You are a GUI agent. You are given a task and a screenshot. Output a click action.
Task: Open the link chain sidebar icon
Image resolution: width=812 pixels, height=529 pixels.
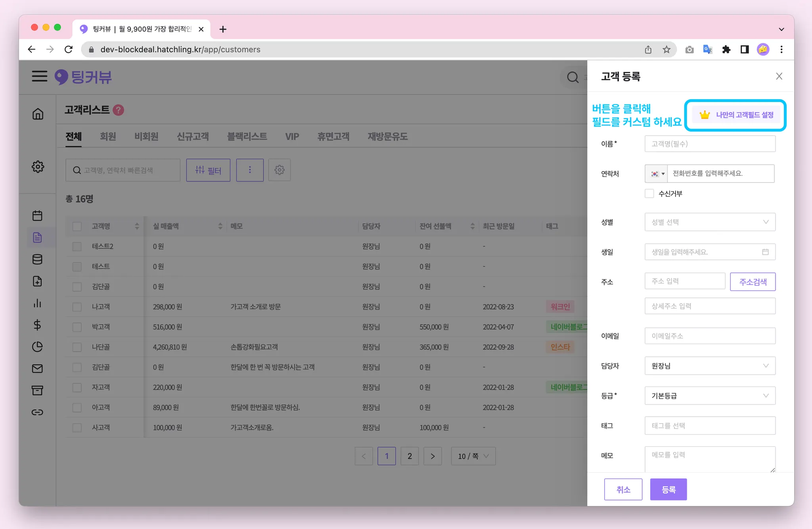point(37,412)
